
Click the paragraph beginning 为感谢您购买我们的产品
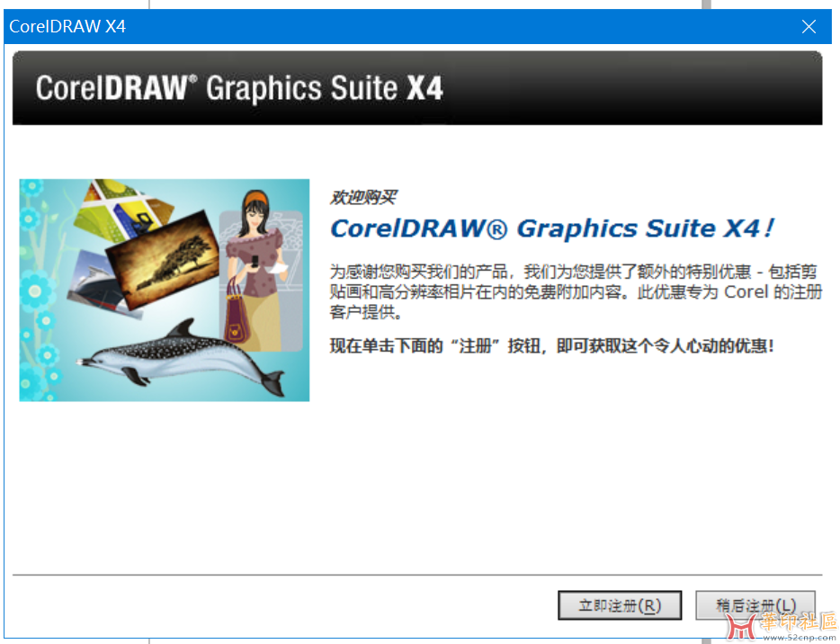576,292
